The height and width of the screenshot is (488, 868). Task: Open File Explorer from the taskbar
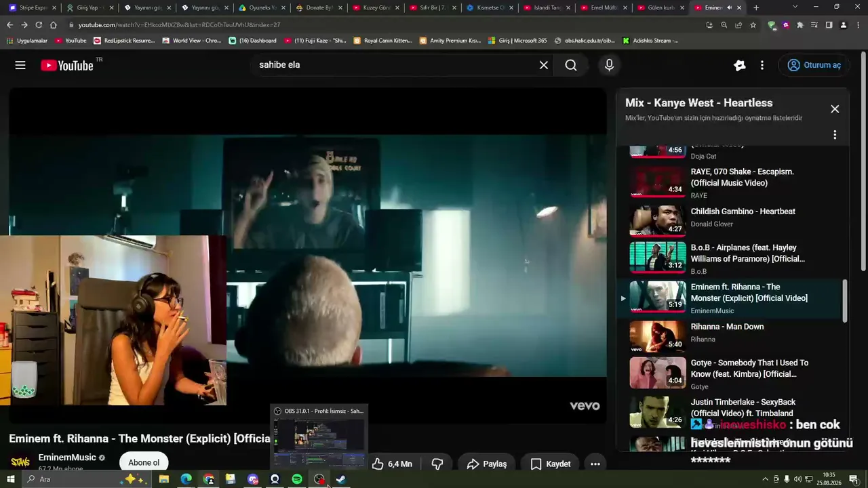(x=164, y=479)
